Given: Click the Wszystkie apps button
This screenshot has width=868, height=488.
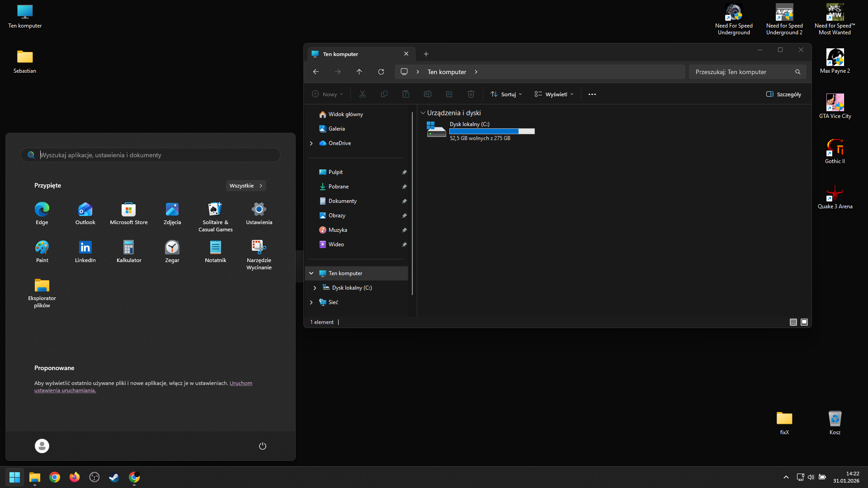Looking at the screenshot, I should 245,186.
